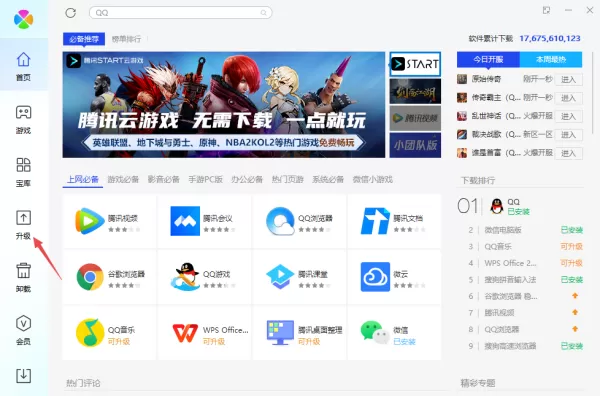Select the START banner thumbnail
The height and width of the screenshot is (396, 600).
click(415, 64)
